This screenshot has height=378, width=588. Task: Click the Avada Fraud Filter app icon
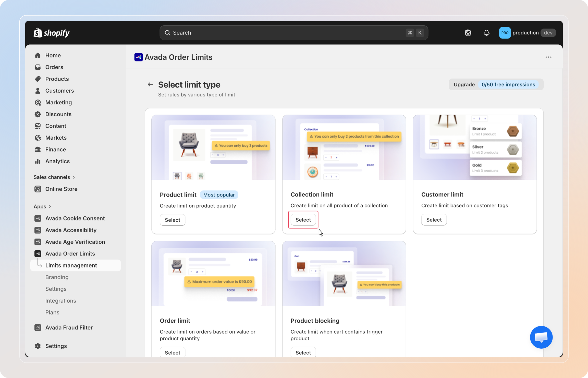(x=38, y=327)
